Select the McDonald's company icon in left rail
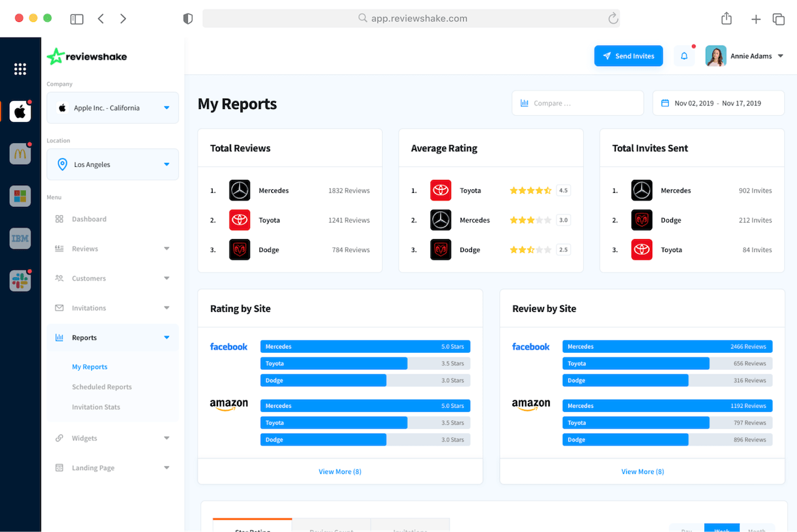The height and width of the screenshot is (532, 797). pyautogui.click(x=20, y=153)
